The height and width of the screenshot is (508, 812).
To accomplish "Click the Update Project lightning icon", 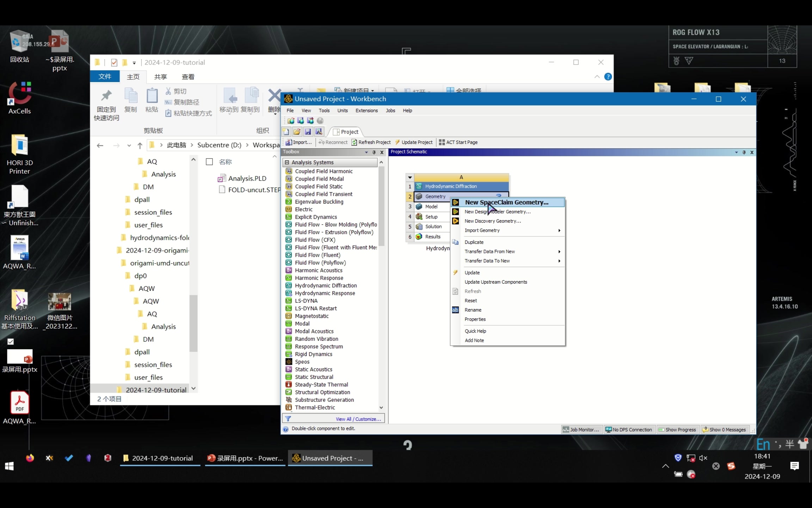I will (398, 142).
